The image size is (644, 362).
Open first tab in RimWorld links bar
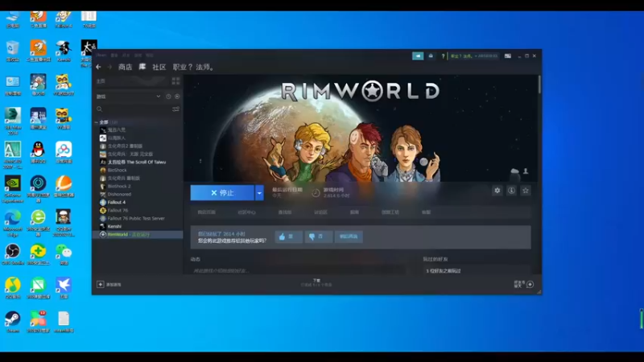pos(206,212)
